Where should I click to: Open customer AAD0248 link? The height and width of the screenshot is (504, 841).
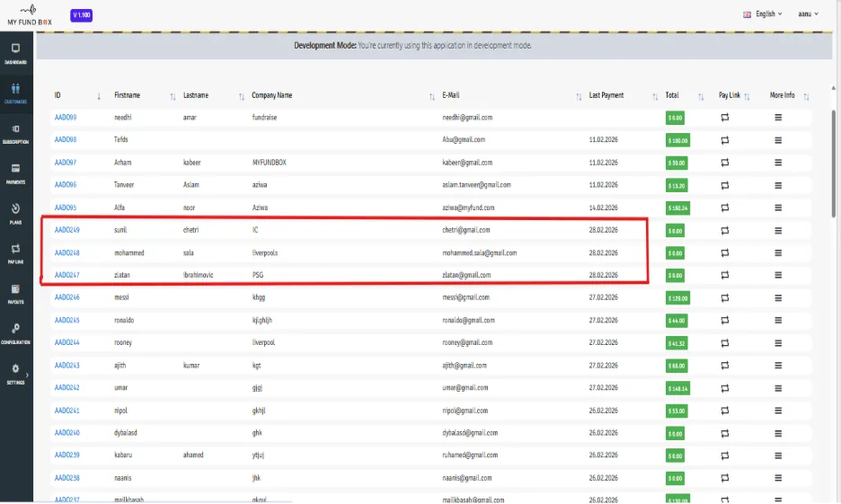point(67,252)
